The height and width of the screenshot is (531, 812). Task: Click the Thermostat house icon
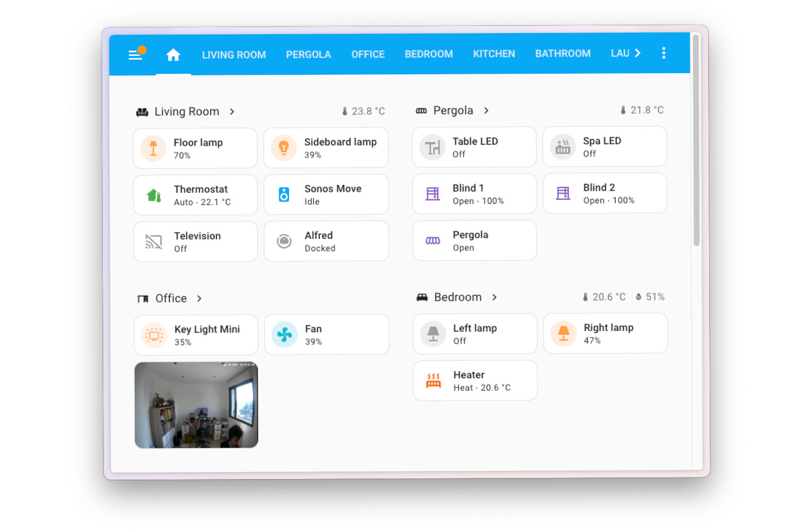click(x=153, y=195)
